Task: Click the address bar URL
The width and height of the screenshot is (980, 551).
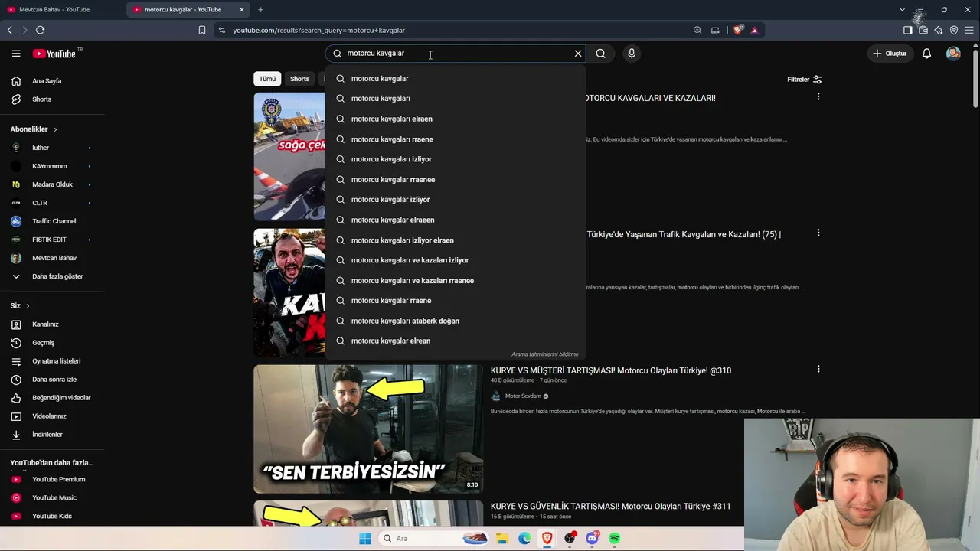Action: pyautogui.click(x=319, y=30)
